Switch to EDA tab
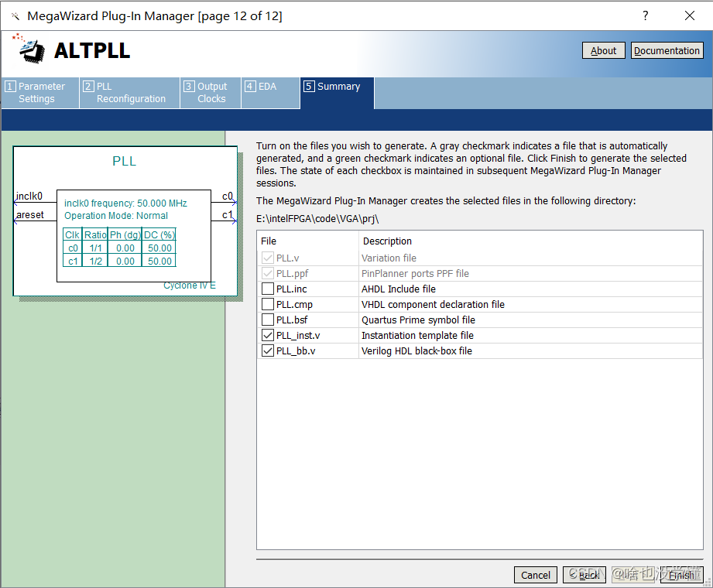This screenshot has height=588, width=713. (270, 93)
